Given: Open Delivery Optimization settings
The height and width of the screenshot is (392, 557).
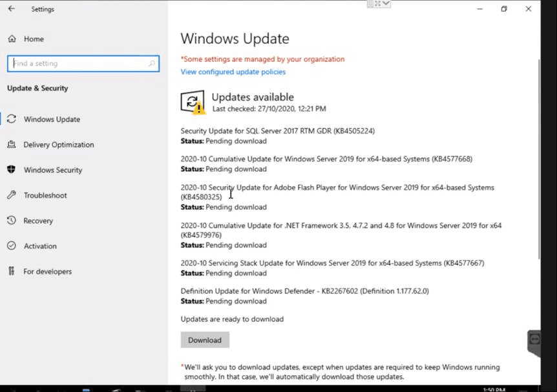Looking at the screenshot, I should point(59,145).
